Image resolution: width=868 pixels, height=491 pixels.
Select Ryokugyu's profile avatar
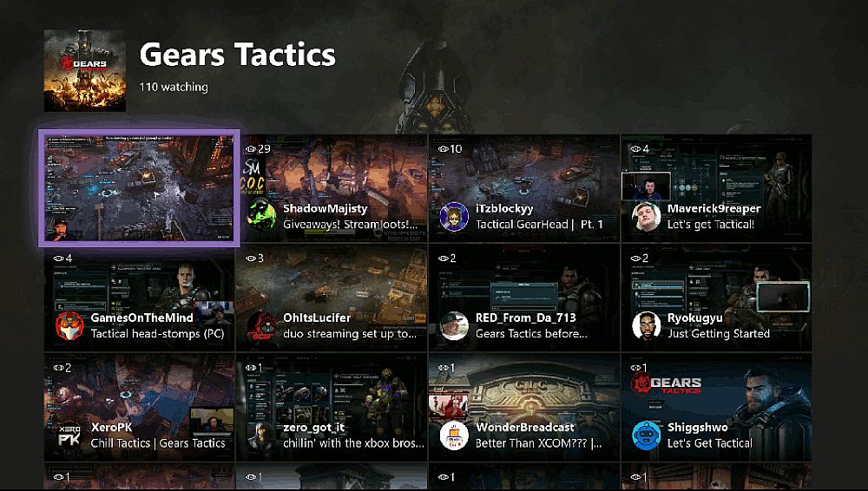647,325
